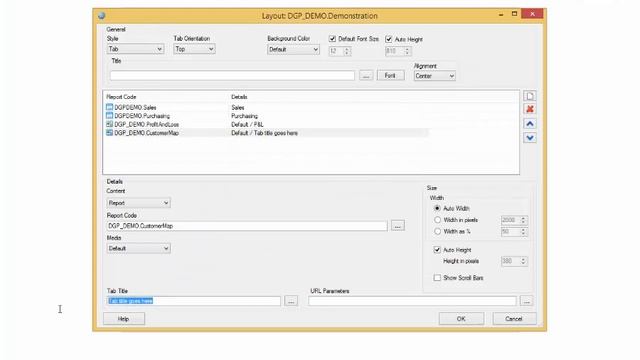This screenshot has height=360, width=640.
Task: Uncheck Auto Height in the Size panel
Action: coord(437,249)
